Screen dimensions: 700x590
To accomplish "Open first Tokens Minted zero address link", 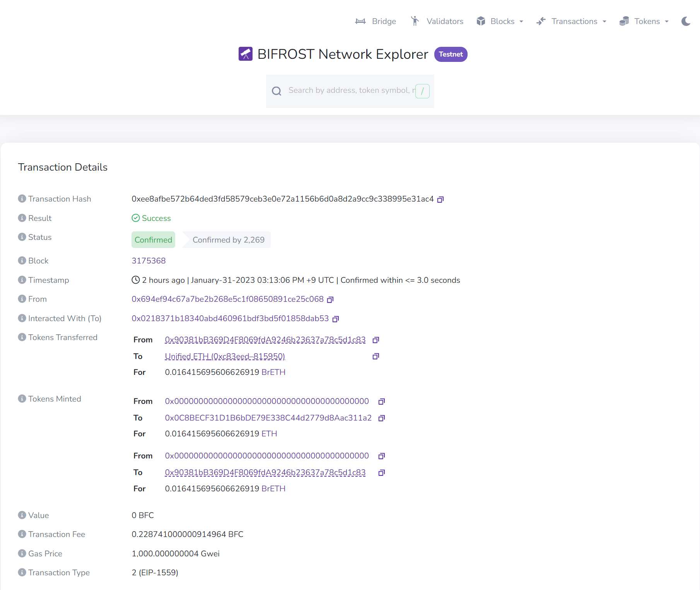I will (x=267, y=401).
